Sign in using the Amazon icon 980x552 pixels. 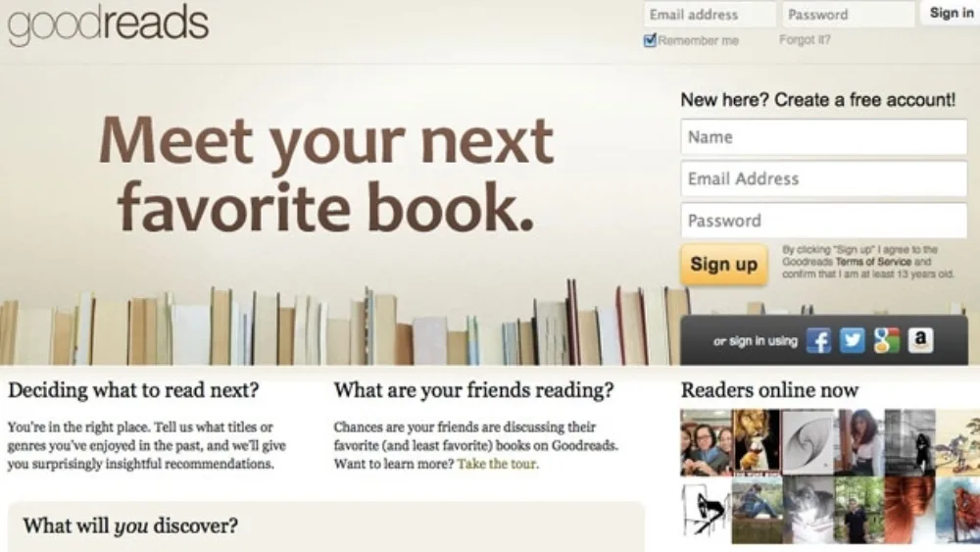[920, 340]
